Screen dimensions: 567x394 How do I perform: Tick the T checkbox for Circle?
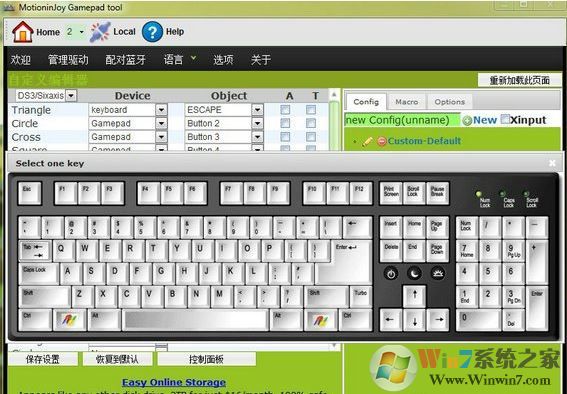[x=311, y=123]
